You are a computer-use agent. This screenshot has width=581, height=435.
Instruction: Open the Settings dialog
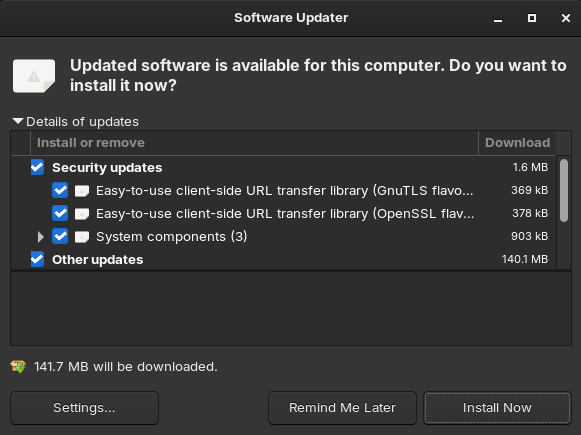tap(84, 408)
